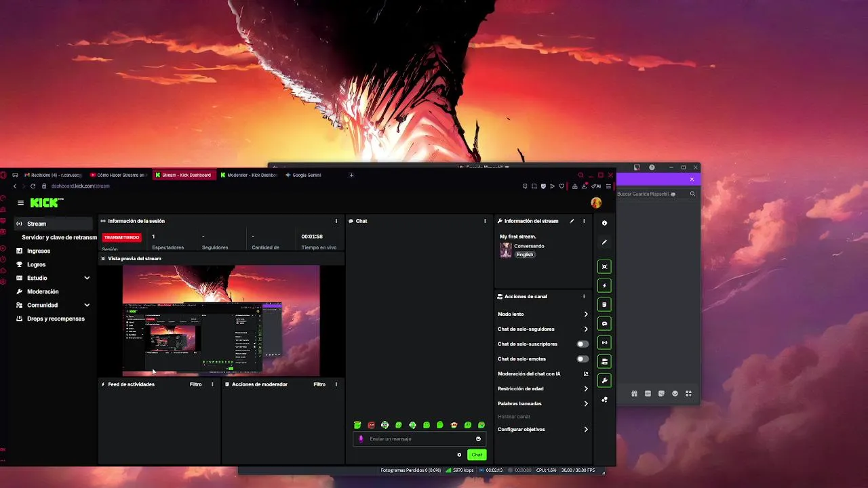Open Información de la sesión options menu
This screenshot has width=868, height=488.
(x=336, y=221)
